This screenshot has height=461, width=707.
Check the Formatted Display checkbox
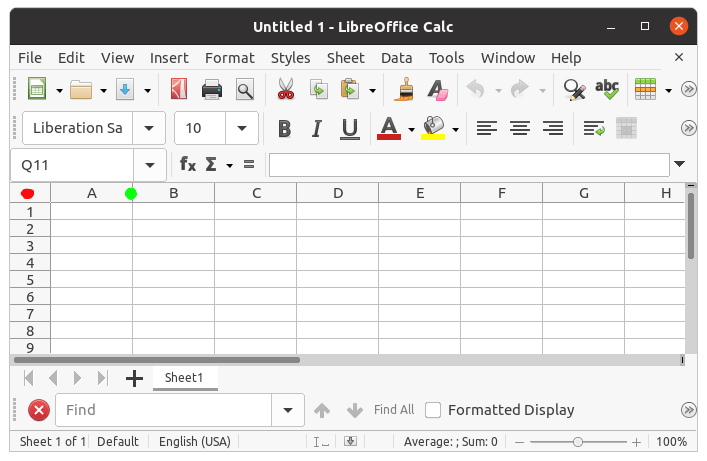(x=433, y=410)
